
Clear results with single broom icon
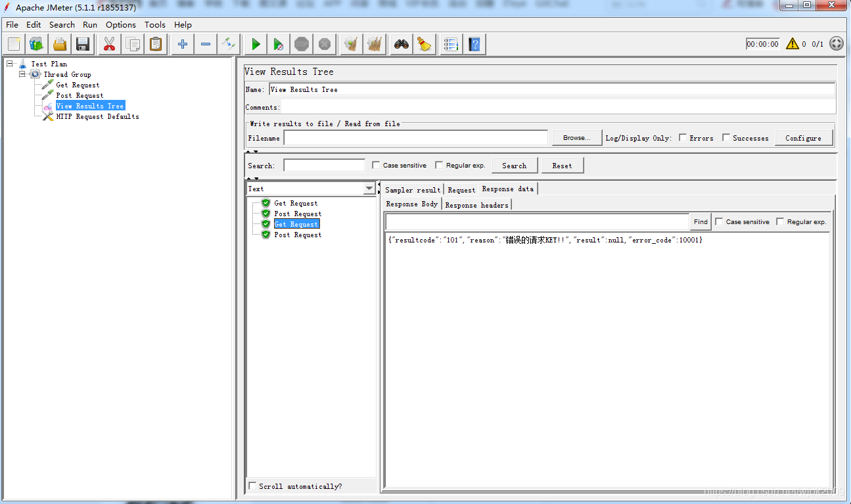click(352, 44)
